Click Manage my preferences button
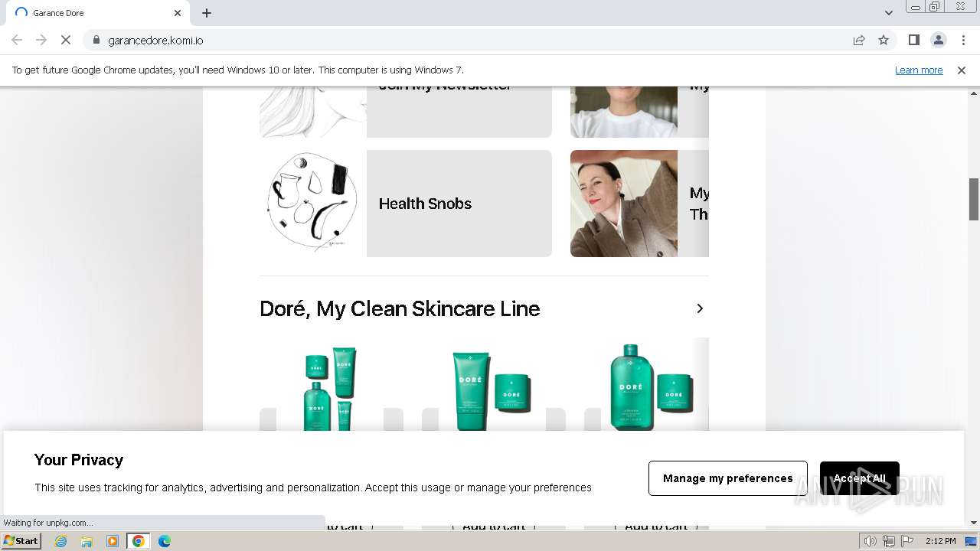This screenshot has width=980, height=551. [x=727, y=478]
